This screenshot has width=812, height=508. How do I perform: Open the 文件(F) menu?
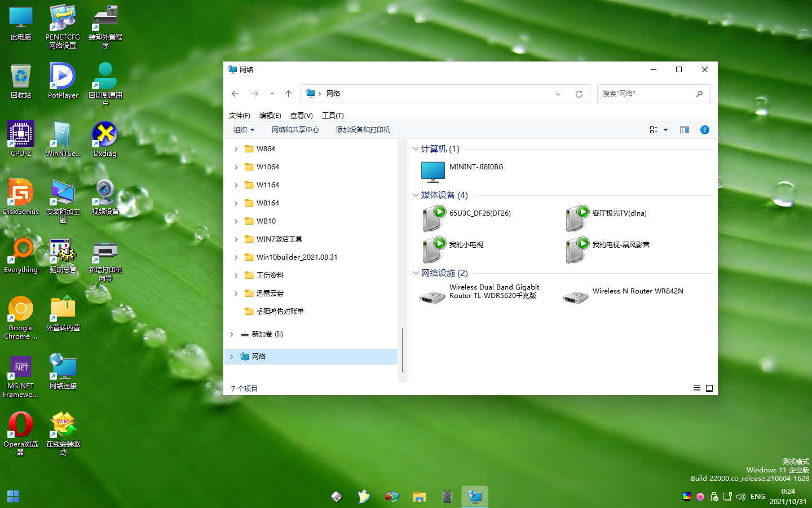240,115
